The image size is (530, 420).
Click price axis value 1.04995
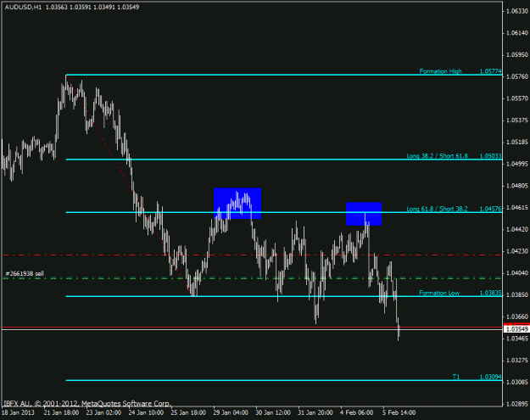[x=517, y=164]
